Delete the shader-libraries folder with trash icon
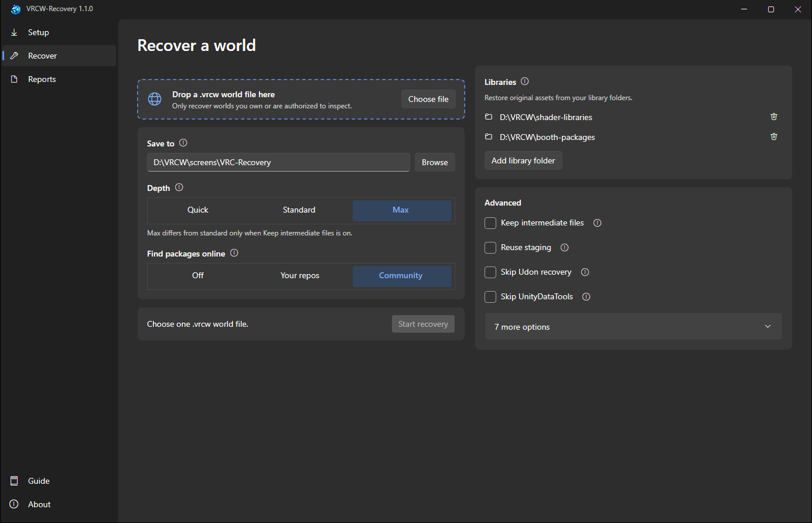This screenshot has height=523, width=812. point(774,117)
